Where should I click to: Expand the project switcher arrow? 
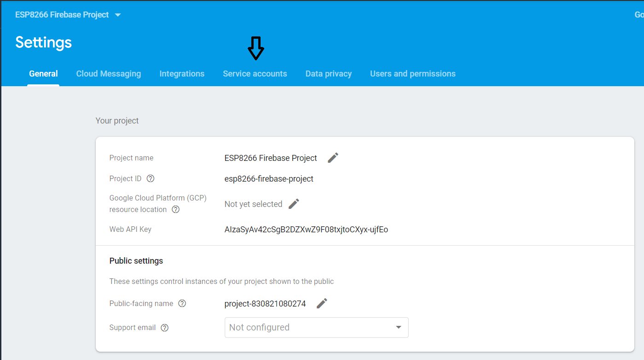coord(117,14)
